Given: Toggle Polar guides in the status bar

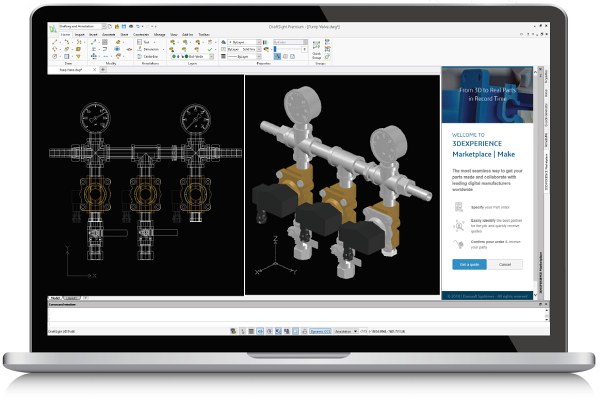Looking at the screenshot, I should [x=269, y=331].
